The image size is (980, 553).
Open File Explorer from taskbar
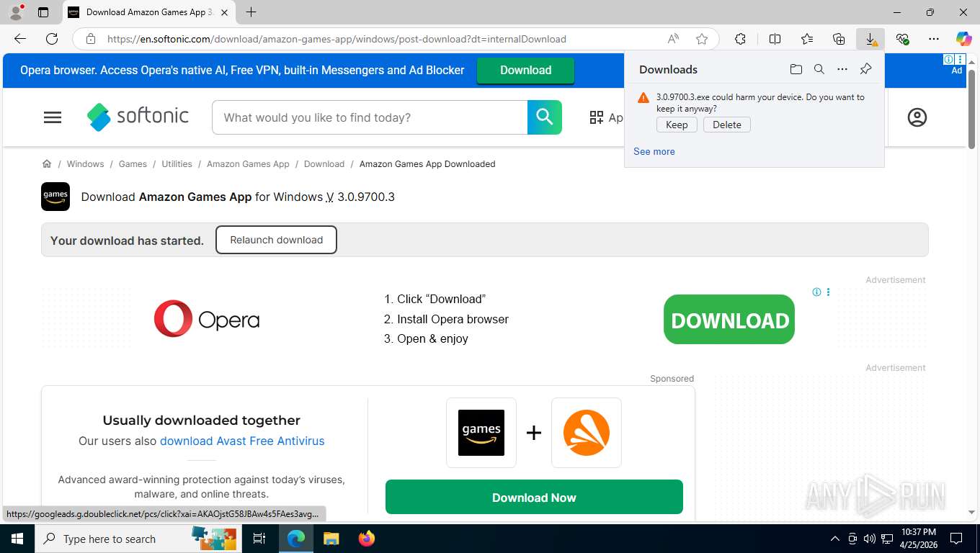click(331, 539)
